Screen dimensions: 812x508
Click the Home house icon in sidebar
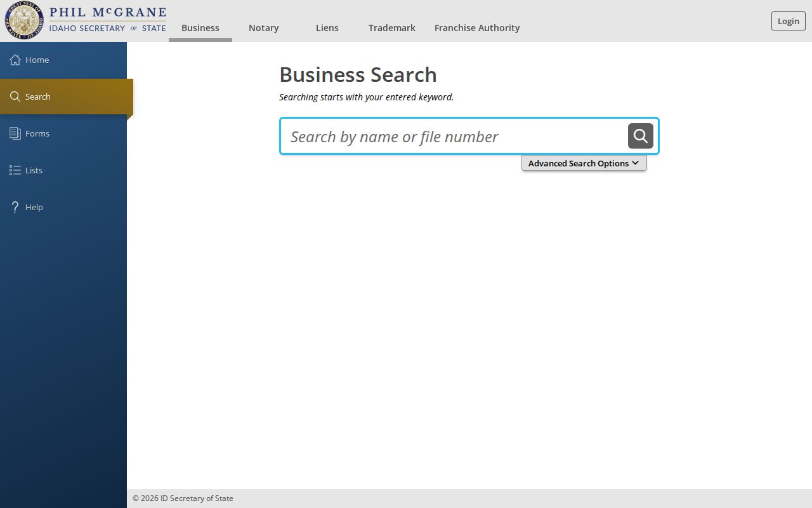[x=15, y=60]
